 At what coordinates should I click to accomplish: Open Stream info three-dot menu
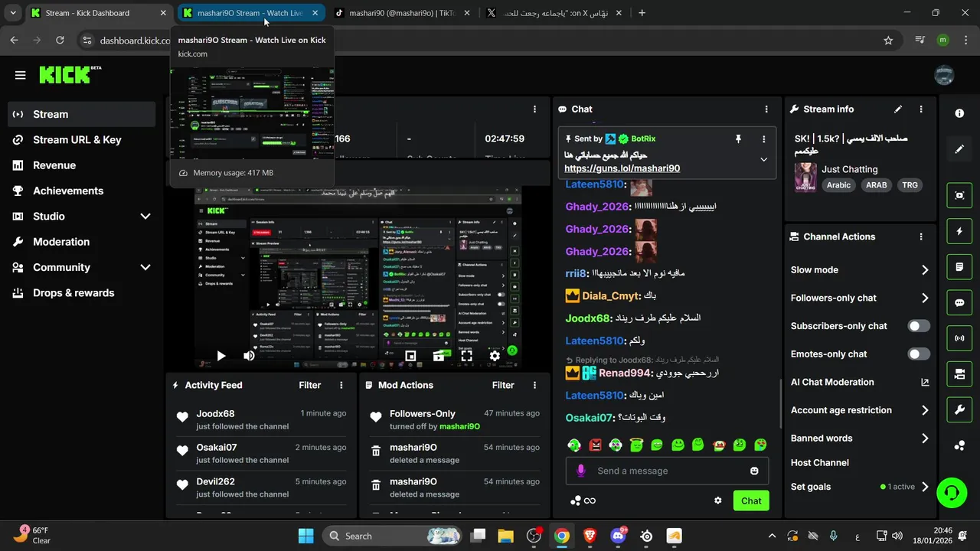(x=921, y=109)
